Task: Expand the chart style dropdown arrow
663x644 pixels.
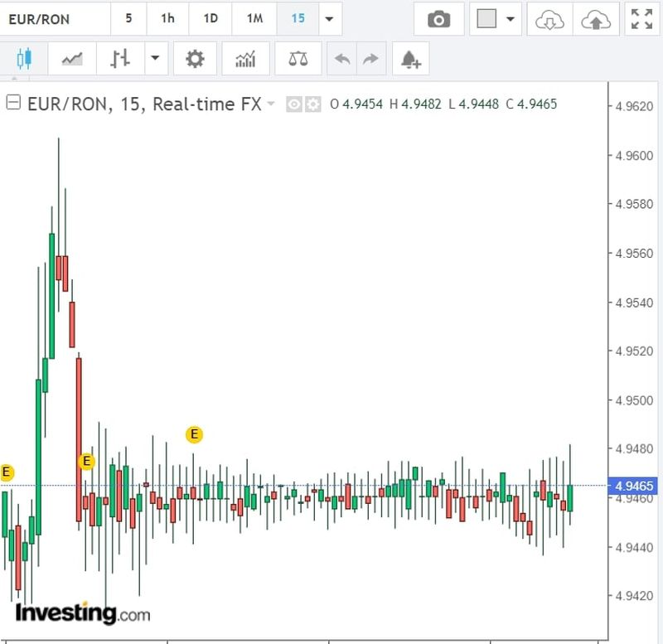Action: click(155, 59)
